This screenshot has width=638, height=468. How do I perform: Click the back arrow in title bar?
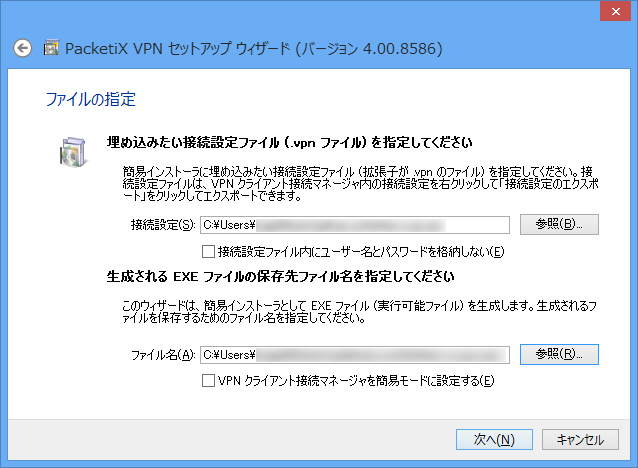click(22, 48)
